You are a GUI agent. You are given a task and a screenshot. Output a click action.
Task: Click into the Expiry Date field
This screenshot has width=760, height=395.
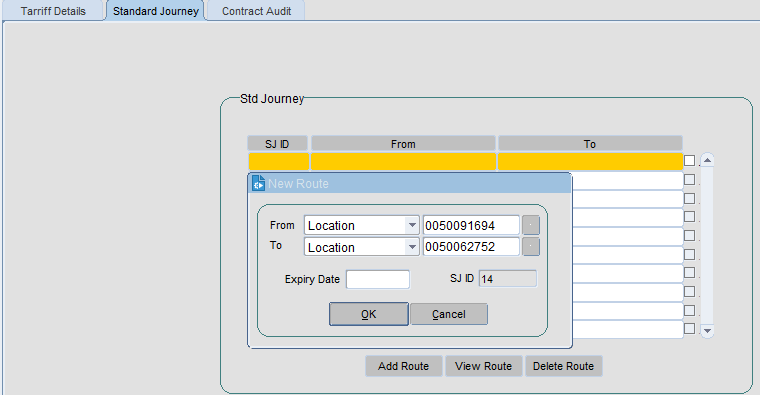pyautogui.click(x=378, y=279)
